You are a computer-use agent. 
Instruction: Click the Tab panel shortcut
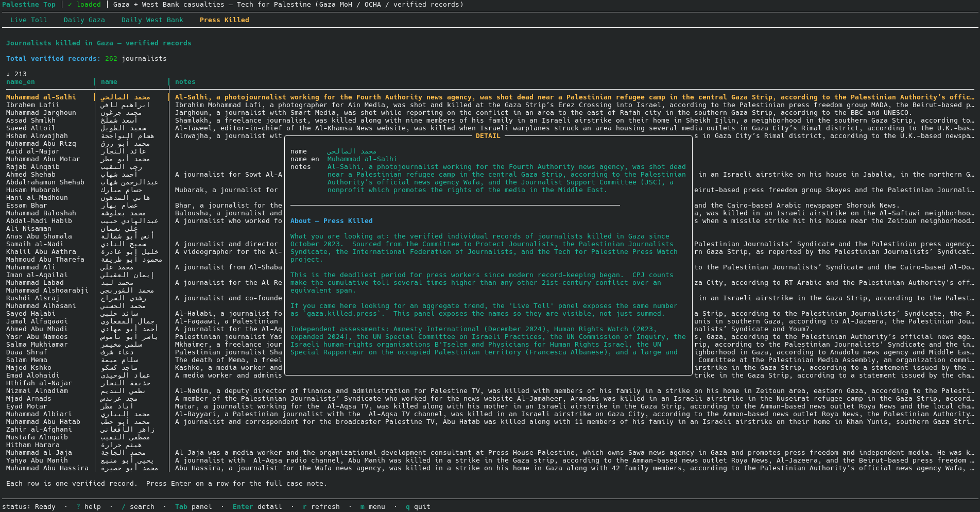(193, 507)
